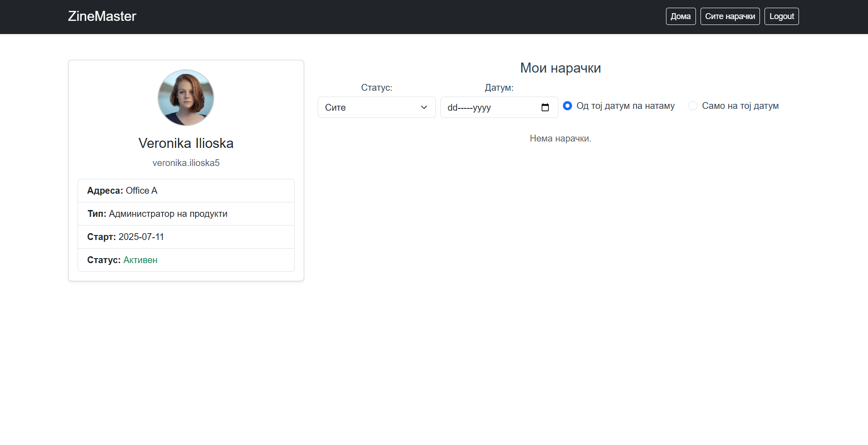Click the 'Нема нарачки.' message

[x=560, y=138]
